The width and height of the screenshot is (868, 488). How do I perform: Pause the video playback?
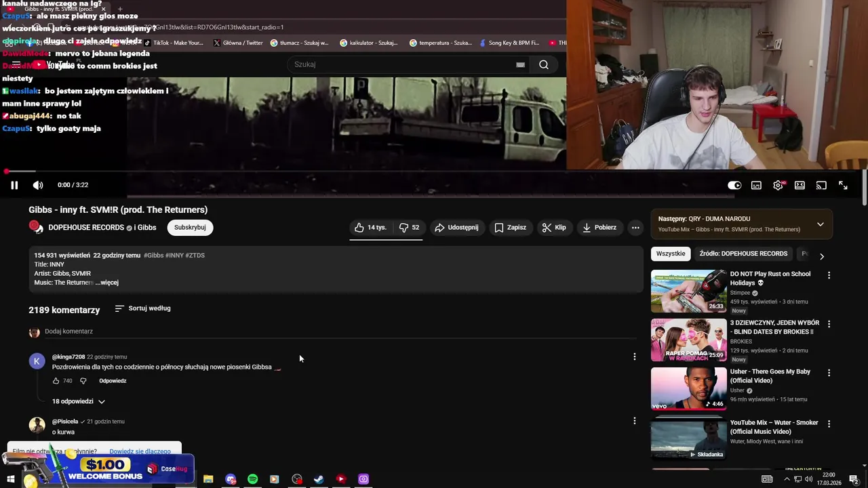click(x=14, y=185)
